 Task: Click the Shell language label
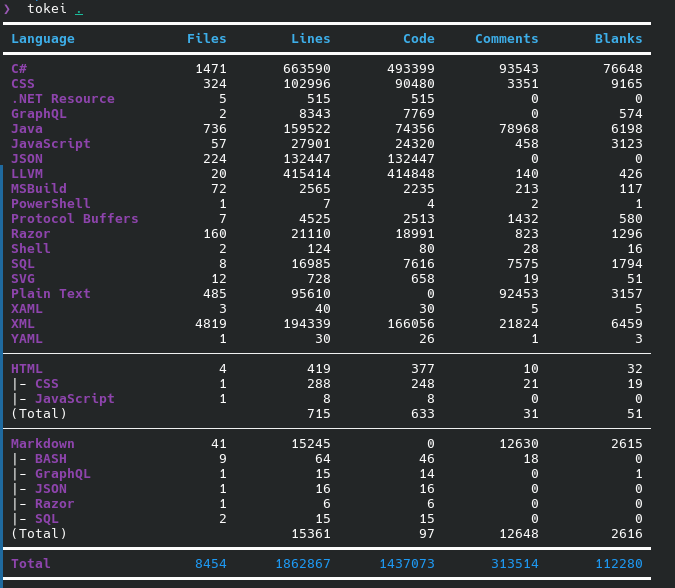pos(31,249)
